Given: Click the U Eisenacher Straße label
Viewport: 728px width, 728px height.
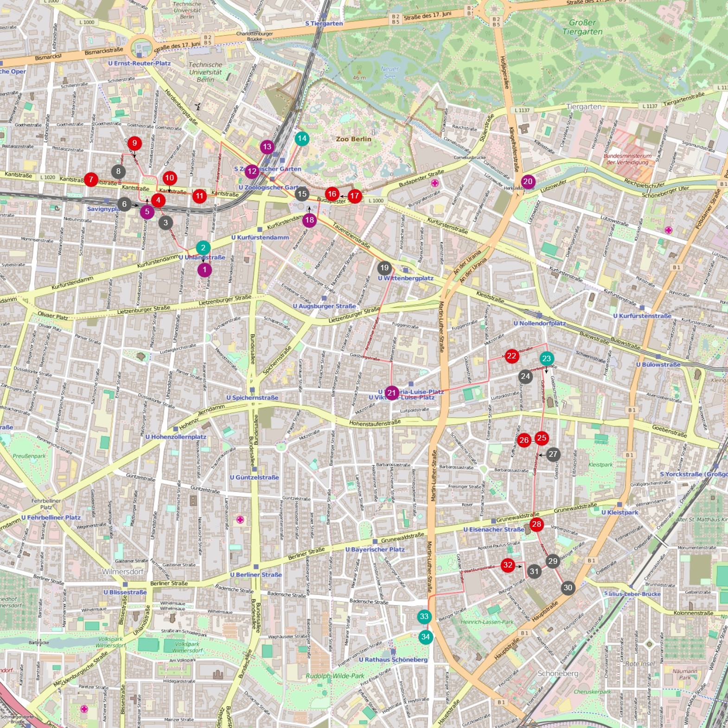Looking at the screenshot, I should click(x=494, y=530).
